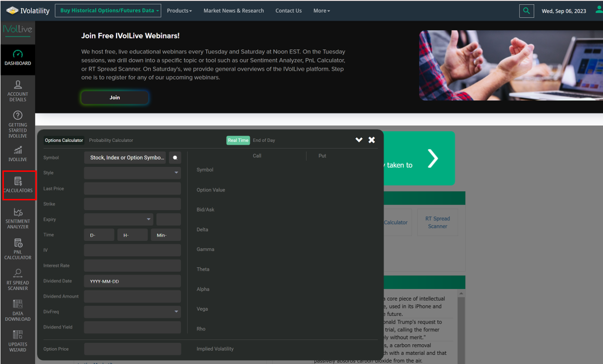Viewport: 603px width, 364px height.
Task: Click the Symbol input field
Action: [125, 157]
